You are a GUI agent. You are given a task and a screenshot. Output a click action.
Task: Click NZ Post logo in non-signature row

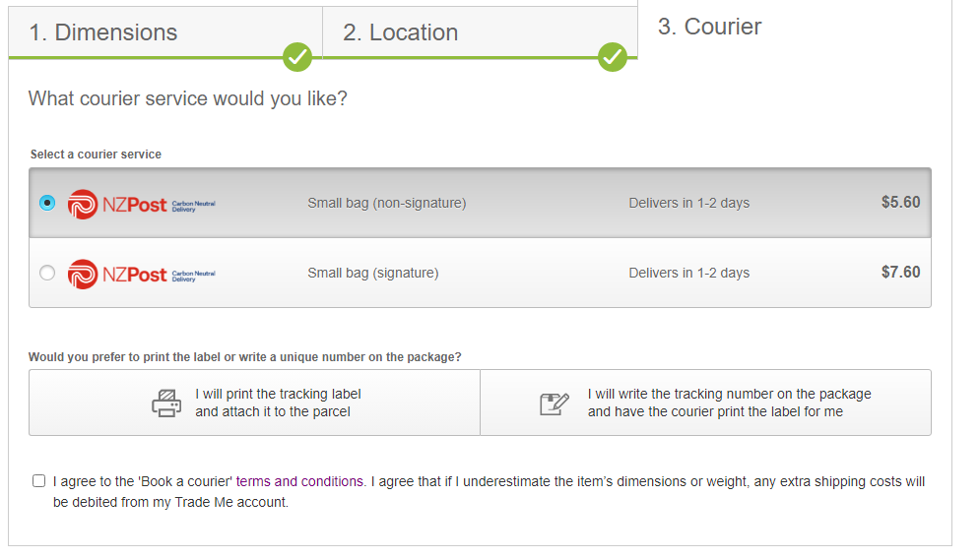117,204
